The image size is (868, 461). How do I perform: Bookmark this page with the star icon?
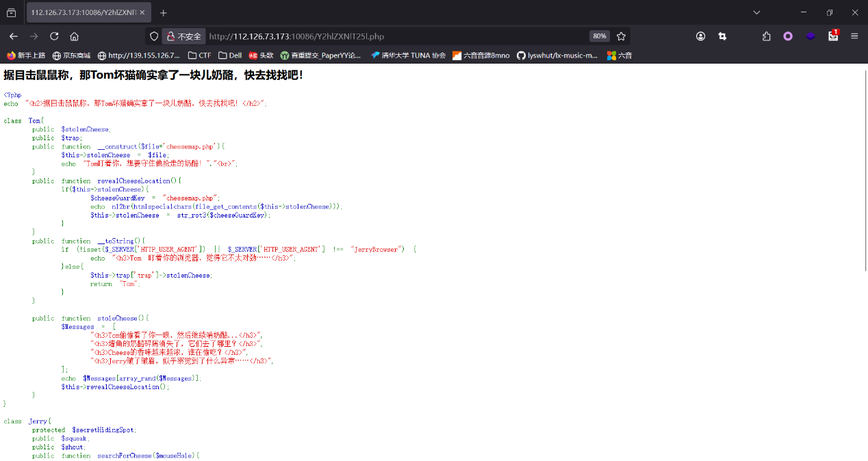[x=621, y=36]
